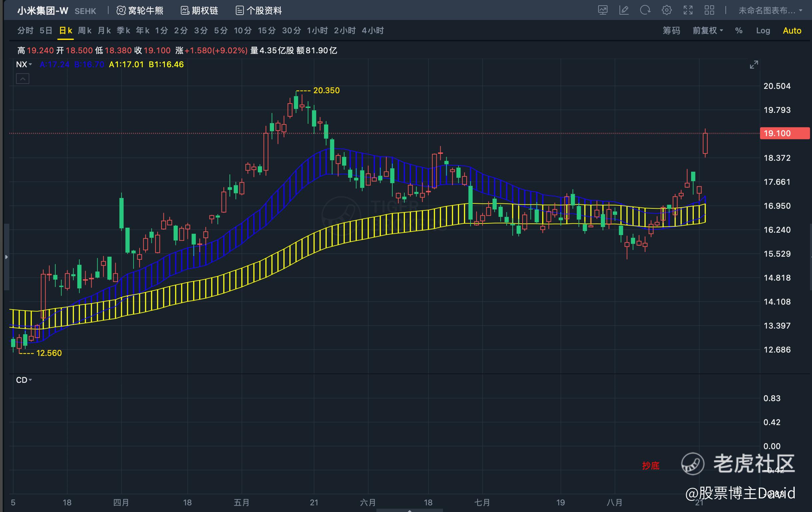Collapse the indicator legend chevron box
Viewport: 812px width, 512px height.
pyautogui.click(x=23, y=79)
